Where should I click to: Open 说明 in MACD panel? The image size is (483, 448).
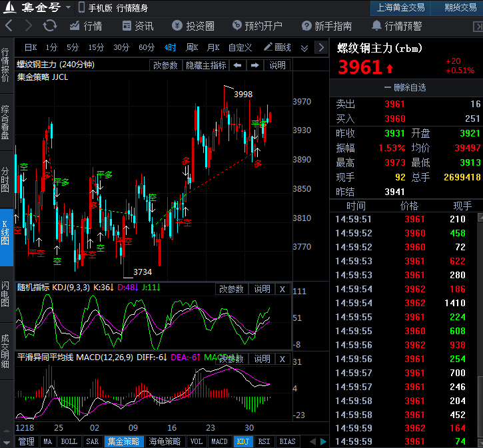[262, 359]
